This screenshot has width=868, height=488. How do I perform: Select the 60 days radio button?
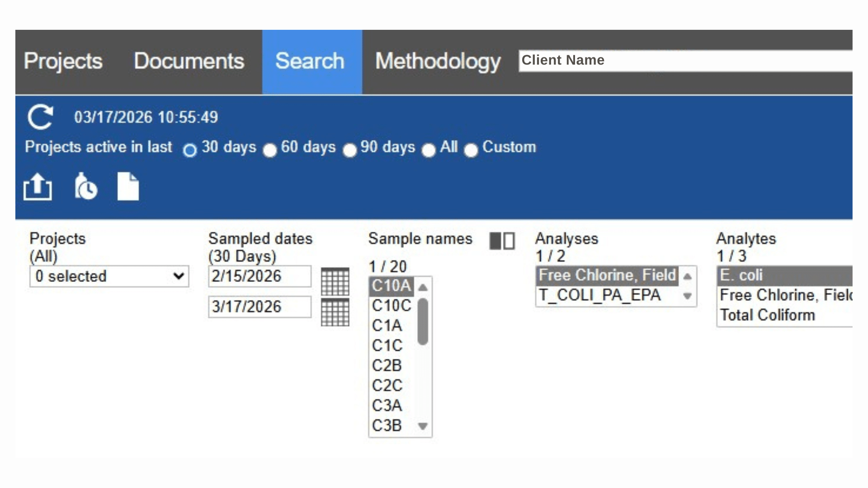270,150
